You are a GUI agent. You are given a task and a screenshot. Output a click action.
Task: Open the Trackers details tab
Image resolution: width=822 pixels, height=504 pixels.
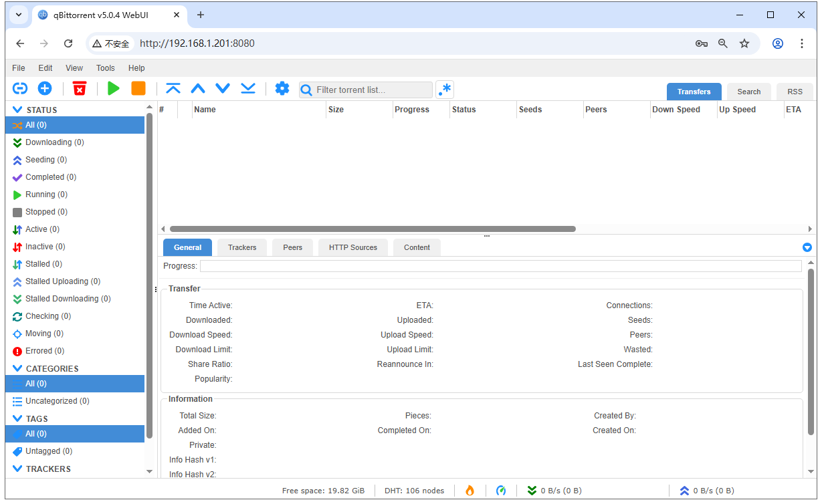[241, 247]
